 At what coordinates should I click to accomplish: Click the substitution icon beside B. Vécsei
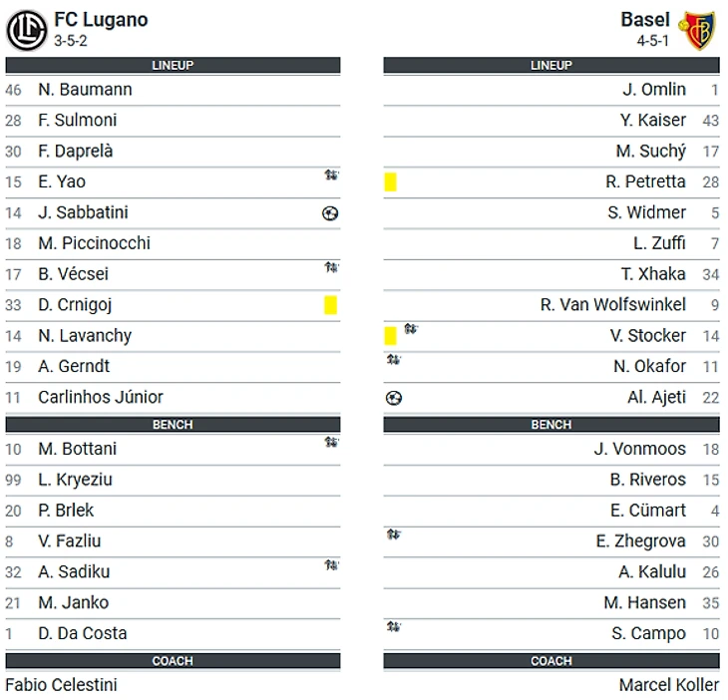(331, 267)
